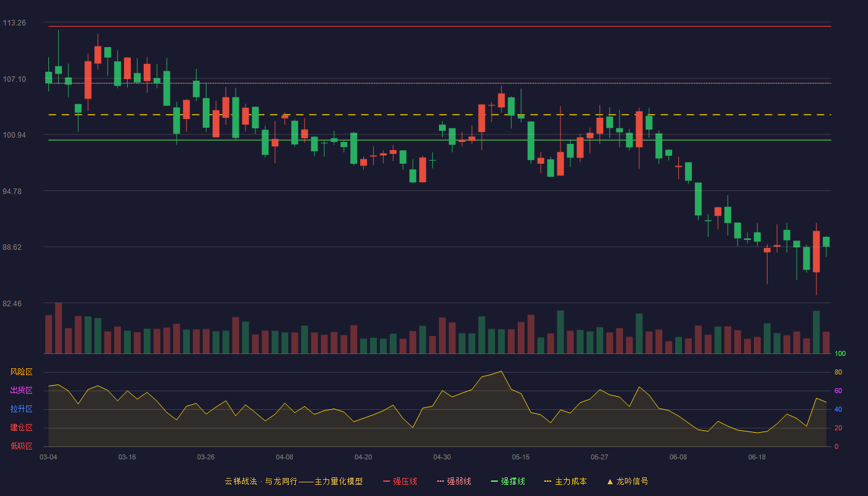The image size is (868, 496).
Task: Select the 拉升区 zone label
Action: [21, 409]
